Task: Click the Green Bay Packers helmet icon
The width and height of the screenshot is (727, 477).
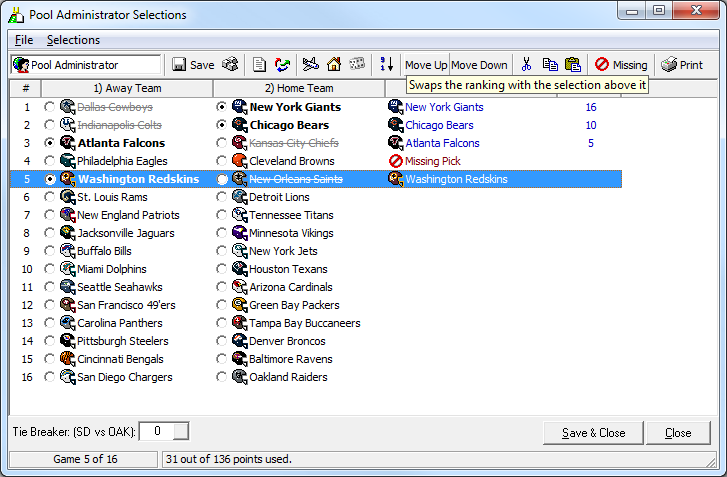Action: 240,305
